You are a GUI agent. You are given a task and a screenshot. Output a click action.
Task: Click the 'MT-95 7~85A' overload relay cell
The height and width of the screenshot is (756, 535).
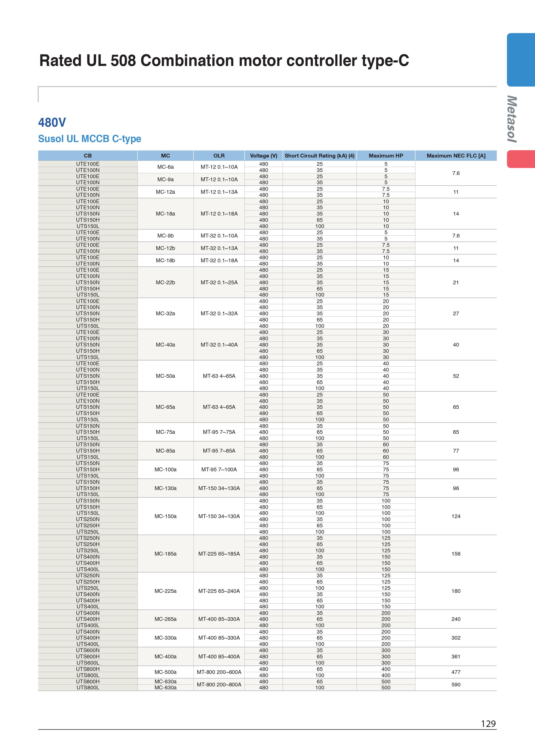pyautogui.click(x=219, y=451)
